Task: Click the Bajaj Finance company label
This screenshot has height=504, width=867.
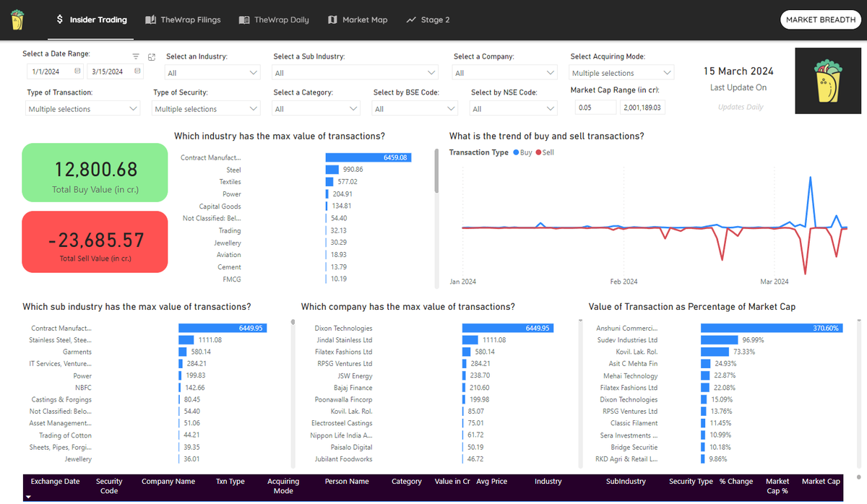Action: click(353, 388)
